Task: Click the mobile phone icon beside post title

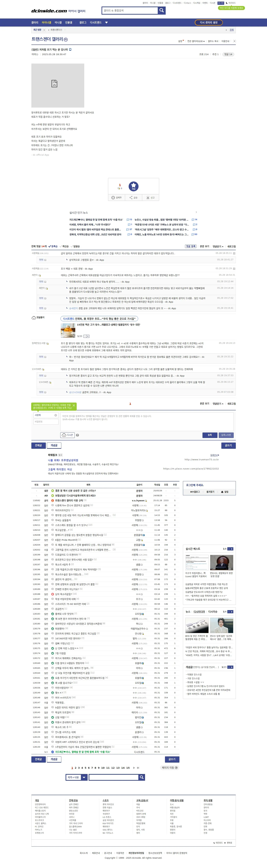Action: coord(70,49)
